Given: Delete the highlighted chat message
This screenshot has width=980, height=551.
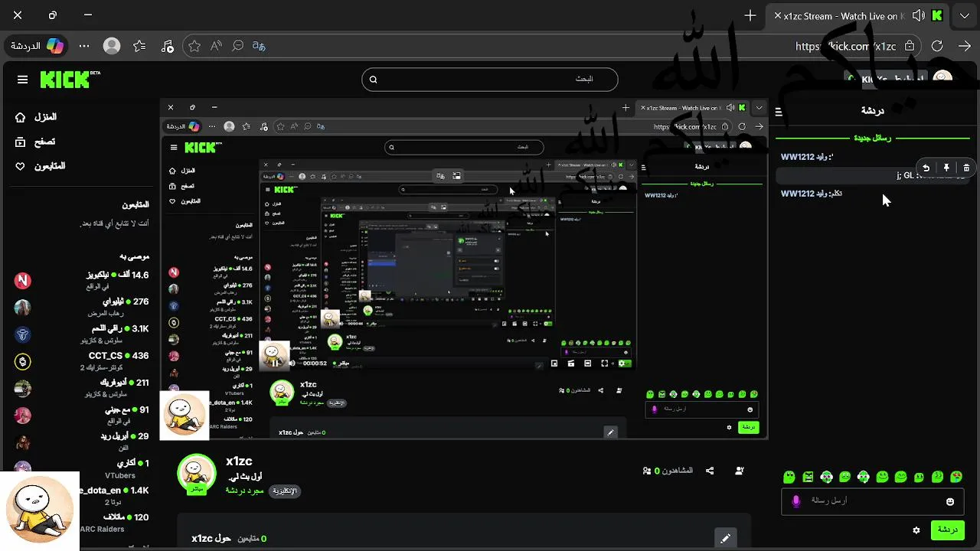Looking at the screenshot, I should coord(966,168).
